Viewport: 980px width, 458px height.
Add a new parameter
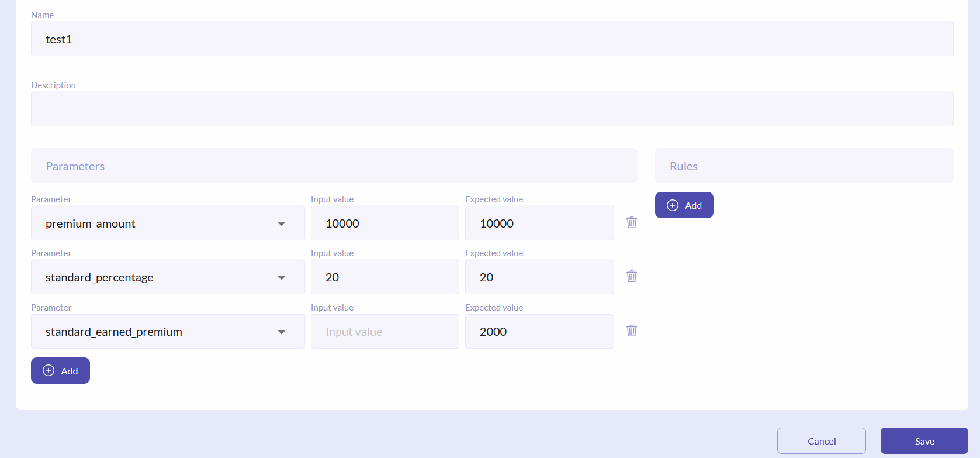pyautogui.click(x=60, y=370)
